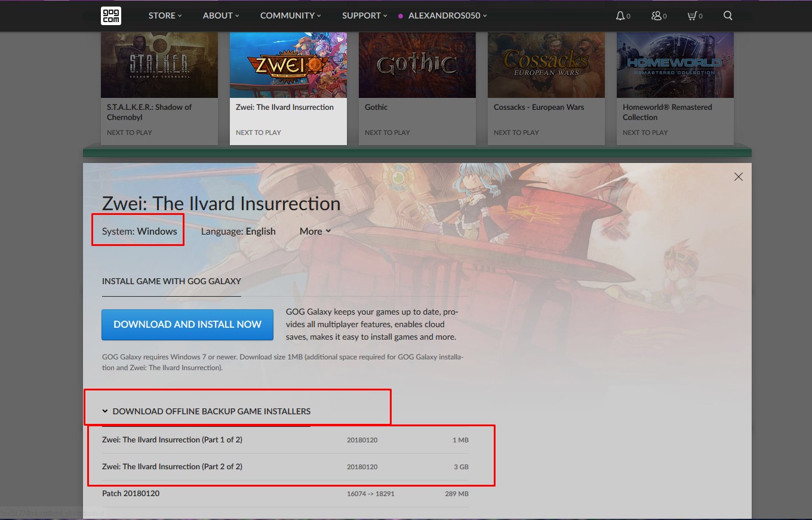Open the Gothic game title
This screenshot has width=812, height=520.
pos(376,107)
